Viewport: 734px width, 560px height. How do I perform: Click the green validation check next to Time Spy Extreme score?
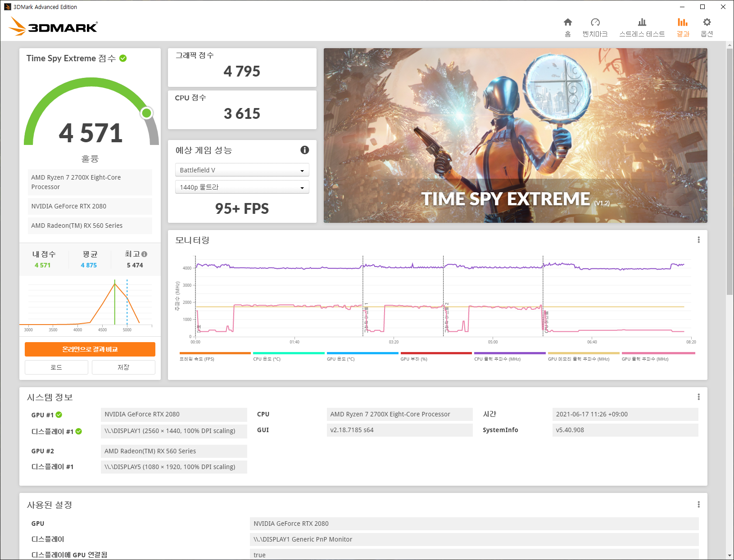click(x=123, y=58)
